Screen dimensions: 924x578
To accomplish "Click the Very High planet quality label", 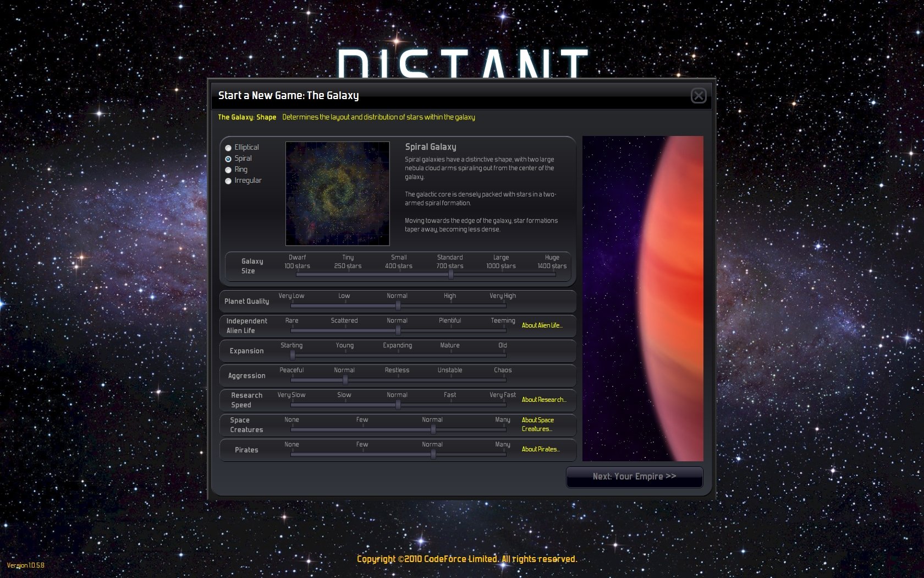I will tap(503, 296).
